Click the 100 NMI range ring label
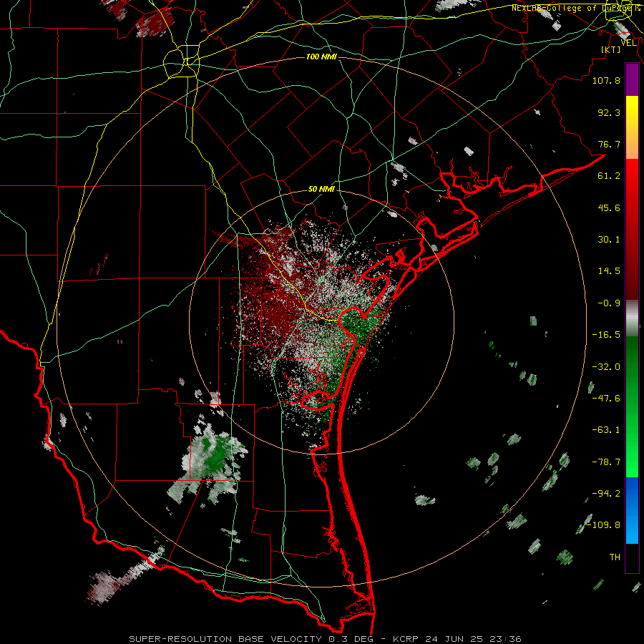 tap(321, 57)
